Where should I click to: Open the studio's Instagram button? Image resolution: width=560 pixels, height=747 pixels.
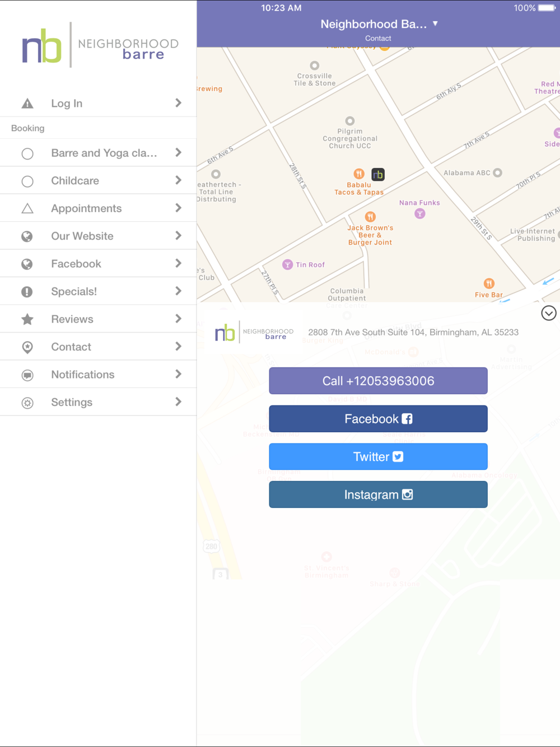tap(378, 494)
